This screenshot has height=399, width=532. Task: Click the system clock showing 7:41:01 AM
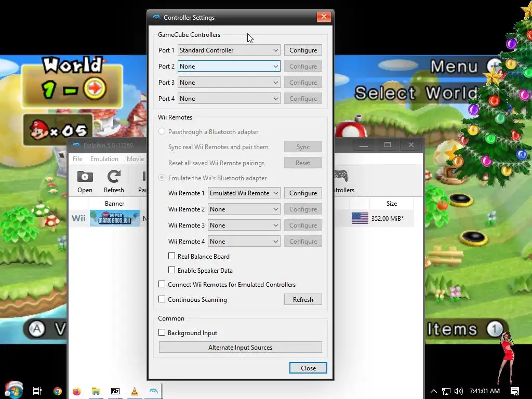tap(485, 391)
